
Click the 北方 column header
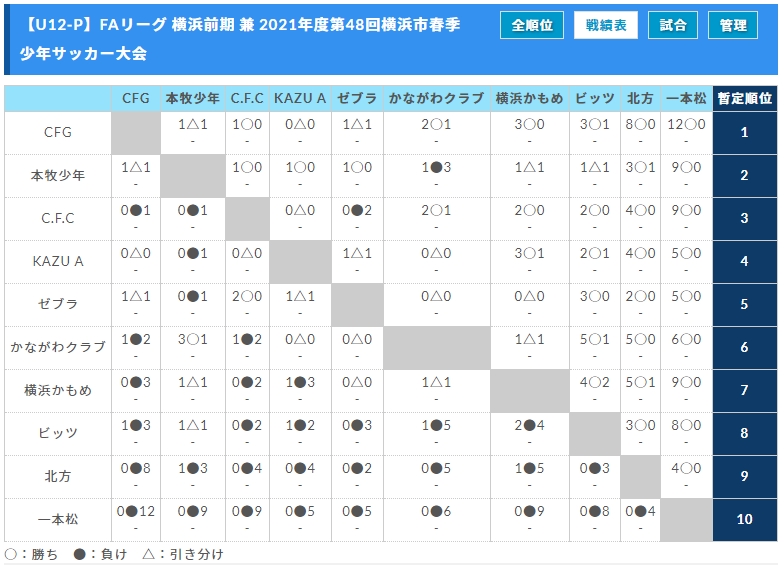640,99
